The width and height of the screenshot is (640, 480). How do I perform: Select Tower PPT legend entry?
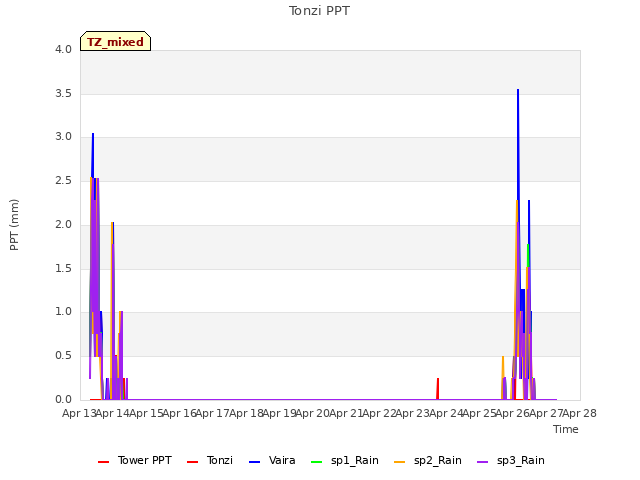135,460
